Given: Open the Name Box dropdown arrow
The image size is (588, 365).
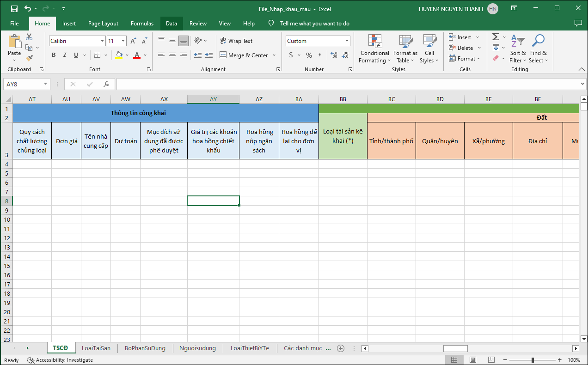Looking at the screenshot, I should (x=45, y=84).
